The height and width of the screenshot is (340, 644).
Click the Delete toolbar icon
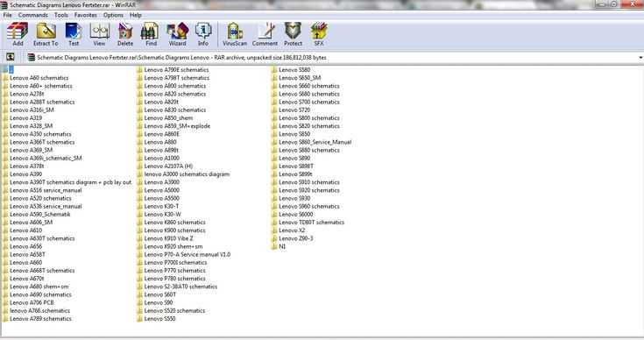[125, 34]
